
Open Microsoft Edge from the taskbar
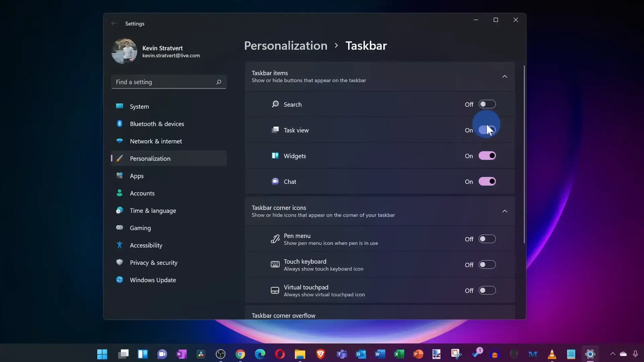coord(260,354)
